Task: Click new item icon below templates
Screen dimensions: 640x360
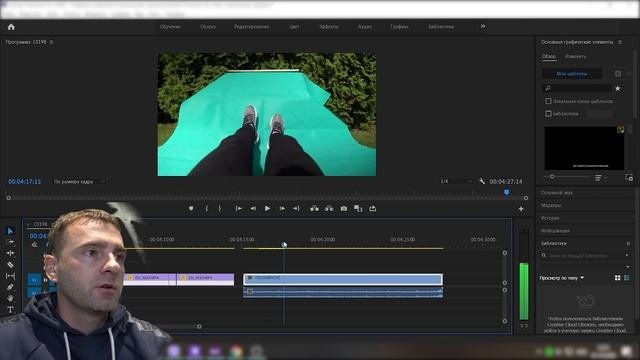Action: [x=629, y=178]
